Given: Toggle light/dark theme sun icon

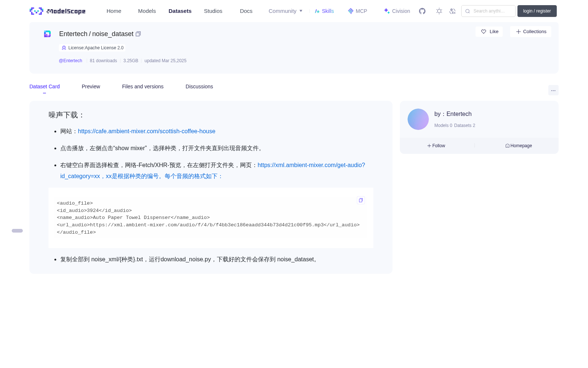Looking at the screenshot, I should click(x=439, y=11).
